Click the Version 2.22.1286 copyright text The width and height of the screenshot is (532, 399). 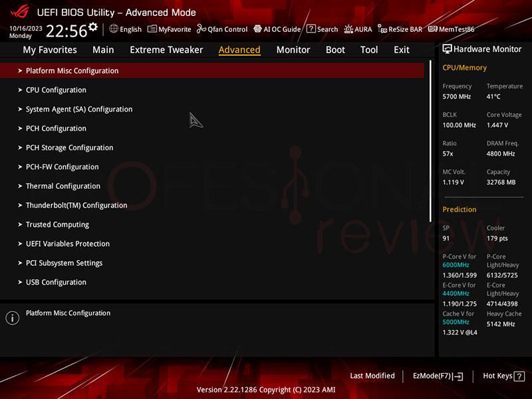click(x=265, y=390)
